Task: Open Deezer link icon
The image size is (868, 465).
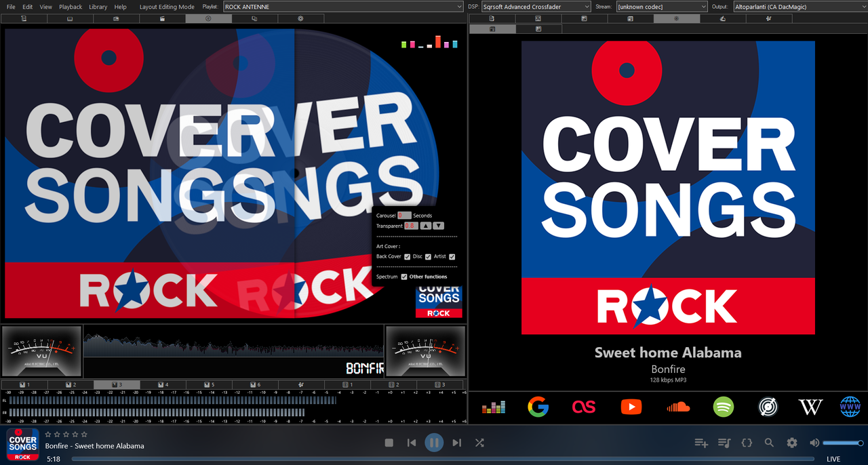Action: [494, 407]
